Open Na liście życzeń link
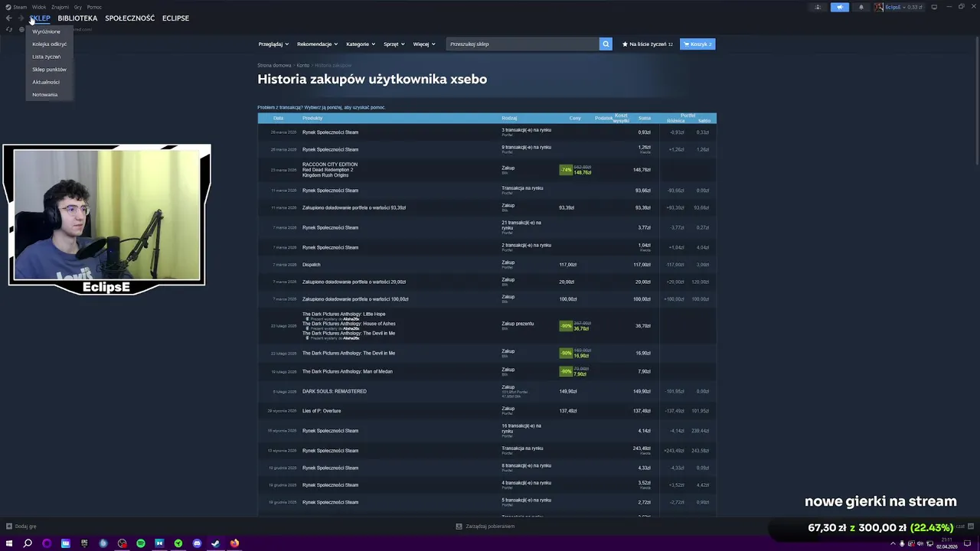 click(x=648, y=44)
